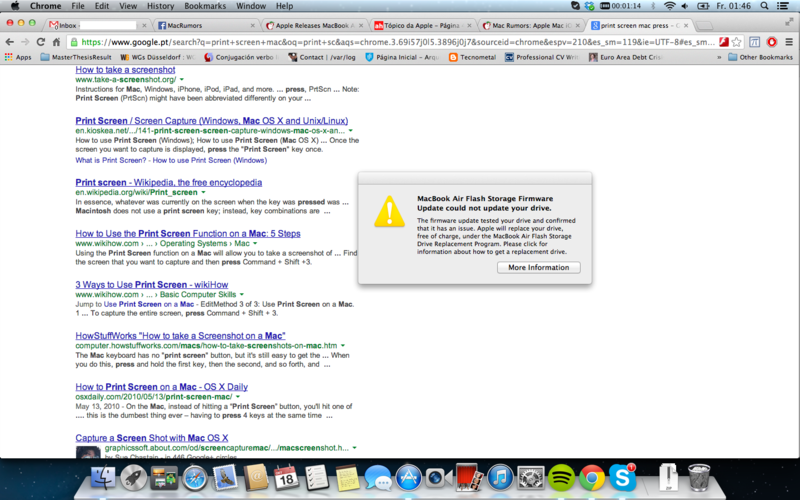
Task: Open Print screen Wikipedia result link
Action: pyautogui.click(x=168, y=182)
